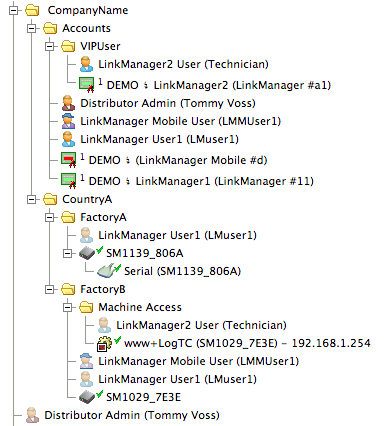Image resolution: width=391 pixels, height=426 pixels.
Task: Select LinkManager User1 (LMuser1) in FactoryB
Action: [178, 379]
